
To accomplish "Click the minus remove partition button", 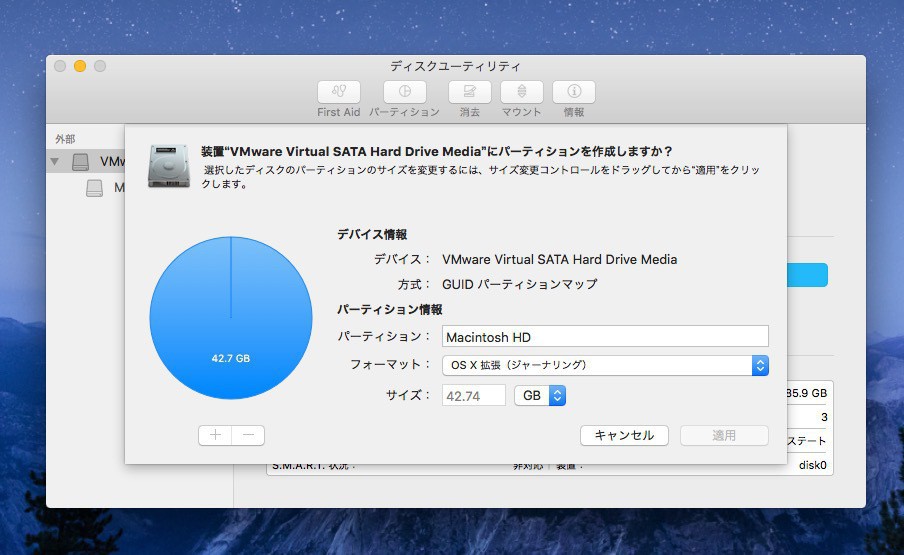I will pos(248,435).
